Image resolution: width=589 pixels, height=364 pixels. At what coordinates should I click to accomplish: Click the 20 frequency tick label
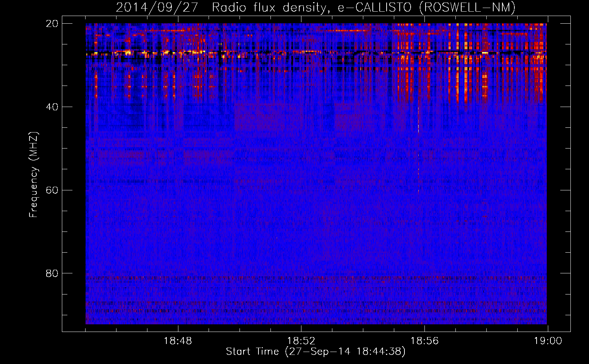52,24
